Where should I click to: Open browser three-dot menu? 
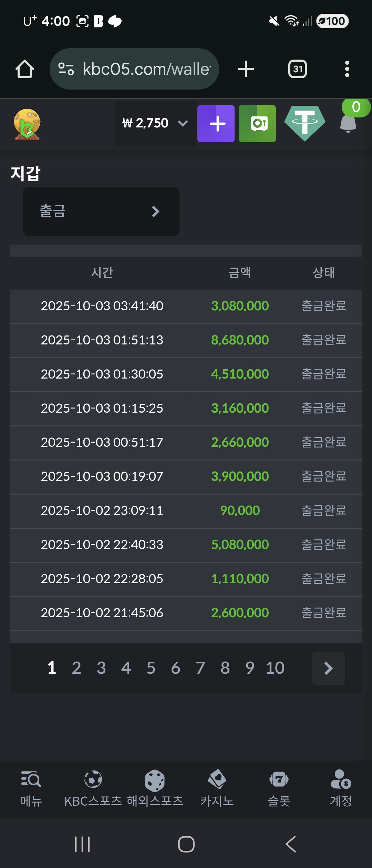(347, 69)
